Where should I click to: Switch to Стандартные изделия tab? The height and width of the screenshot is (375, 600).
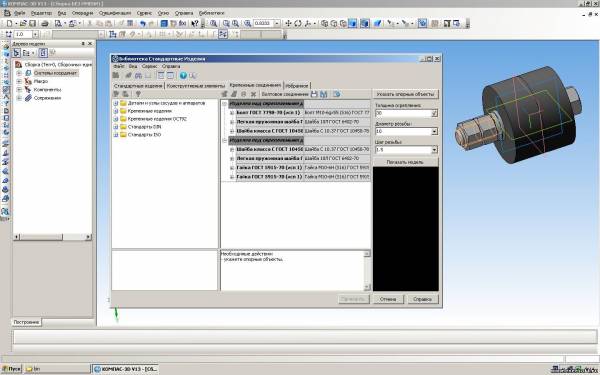[x=138, y=86]
